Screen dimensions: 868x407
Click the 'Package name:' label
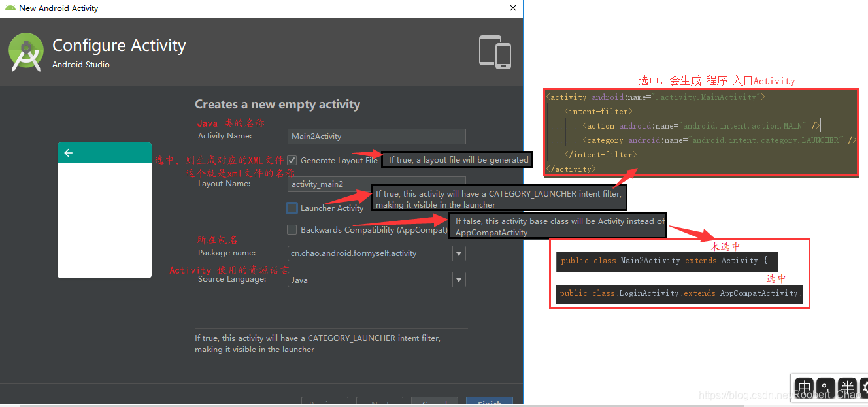(x=227, y=253)
